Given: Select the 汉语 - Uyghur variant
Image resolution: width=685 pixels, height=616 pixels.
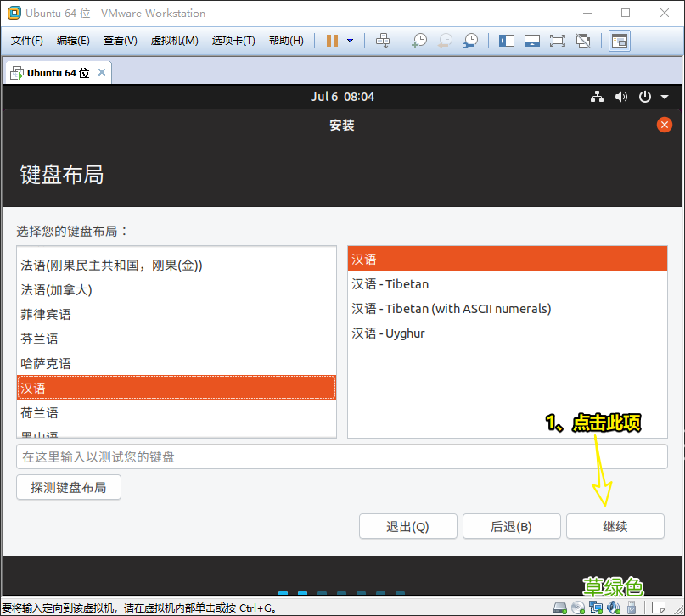Looking at the screenshot, I should (x=508, y=333).
